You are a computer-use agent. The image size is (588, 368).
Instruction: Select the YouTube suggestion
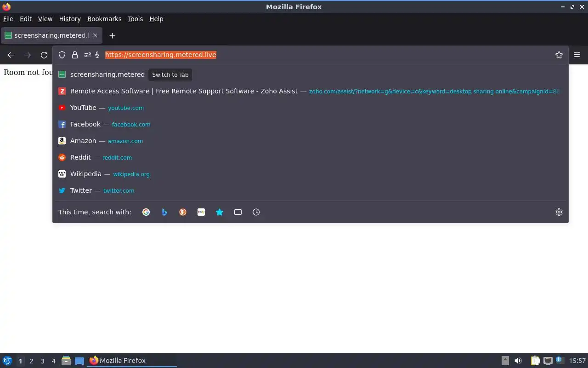311,108
